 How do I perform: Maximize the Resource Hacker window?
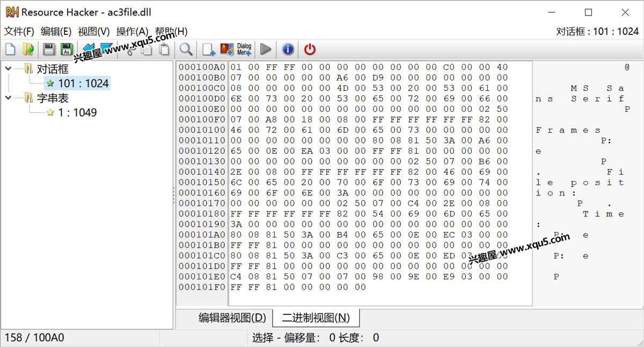click(x=589, y=12)
